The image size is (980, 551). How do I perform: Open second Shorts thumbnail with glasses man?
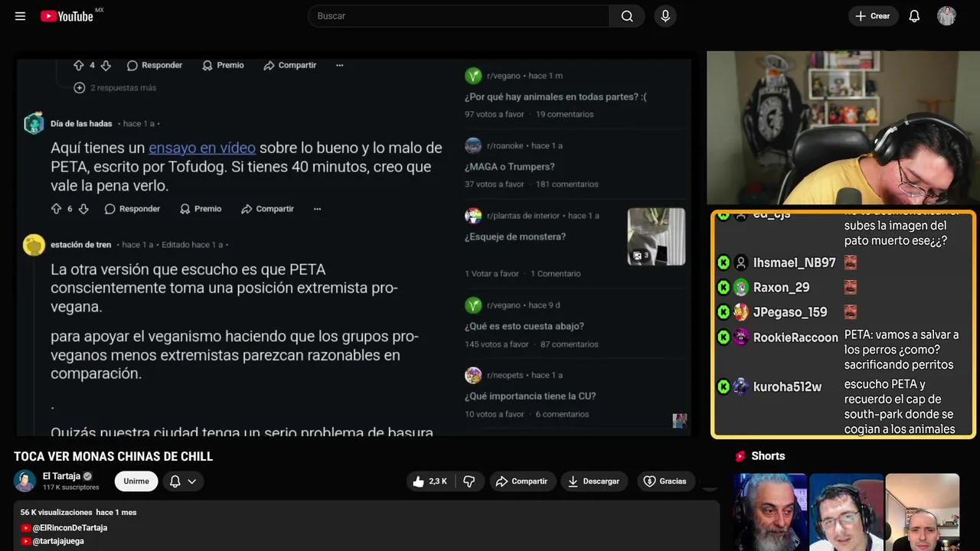pyautogui.click(x=846, y=512)
